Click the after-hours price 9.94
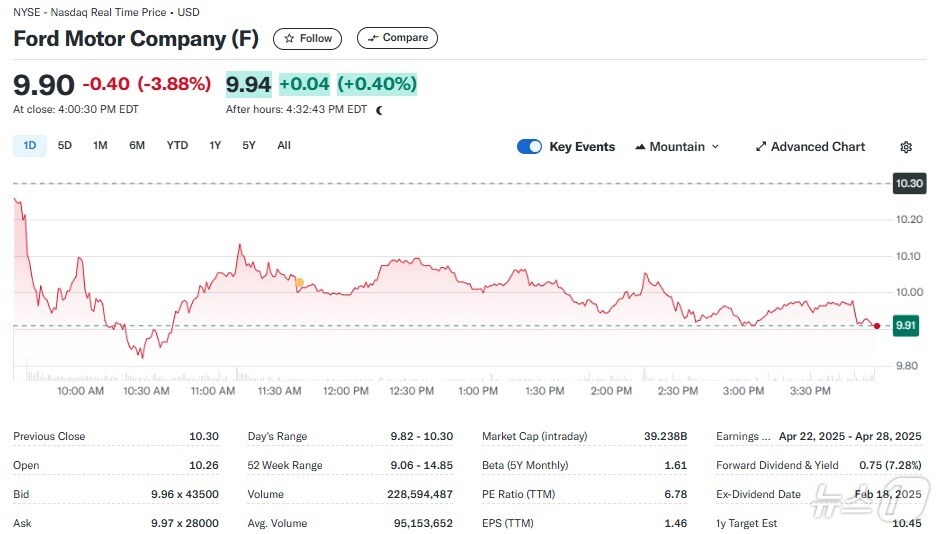This screenshot has height=534, width=940. pos(248,85)
